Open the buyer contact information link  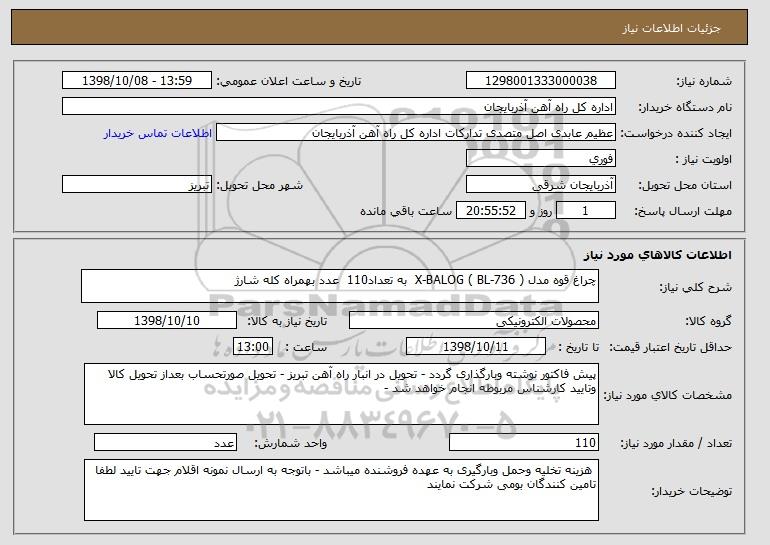158,134
